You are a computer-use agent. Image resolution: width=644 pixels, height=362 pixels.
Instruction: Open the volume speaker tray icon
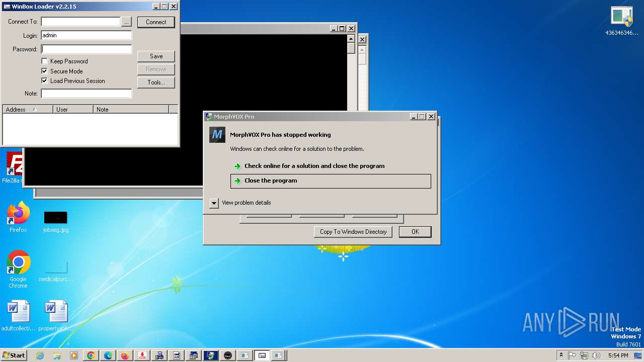click(596, 355)
